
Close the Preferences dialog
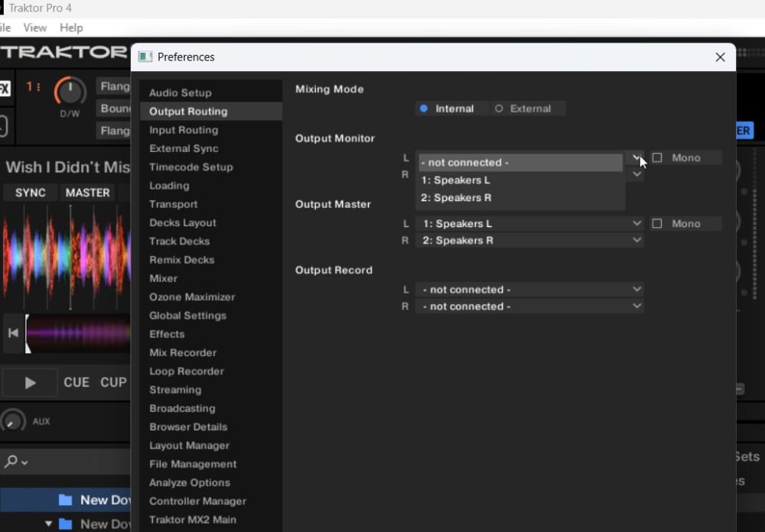pyautogui.click(x=720, y=57)
